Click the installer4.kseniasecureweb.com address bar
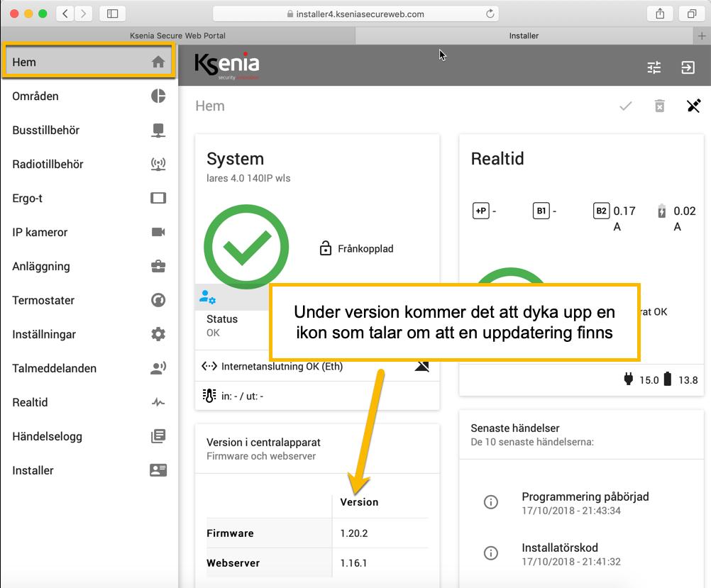The image size is (711, 588). 356,13
